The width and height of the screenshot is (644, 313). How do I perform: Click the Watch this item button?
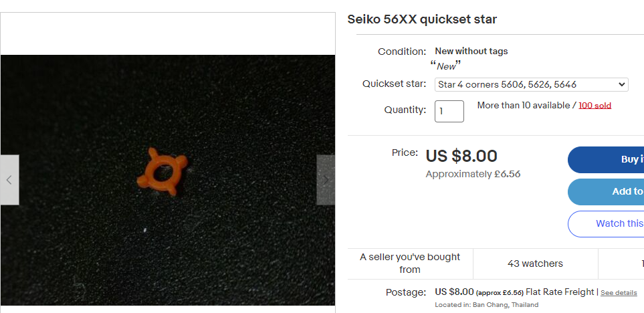click(x=607, y=223)
